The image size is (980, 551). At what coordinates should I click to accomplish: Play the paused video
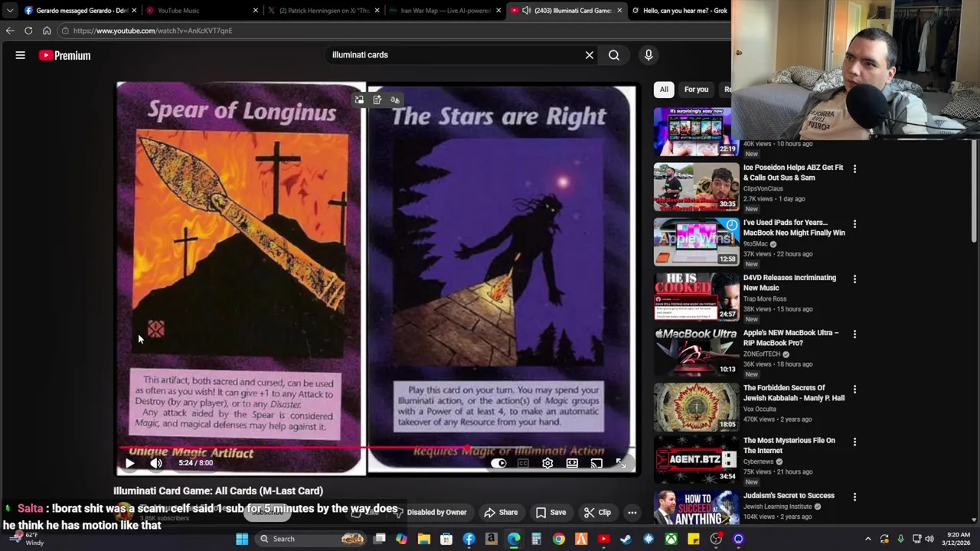pos(129,463)
